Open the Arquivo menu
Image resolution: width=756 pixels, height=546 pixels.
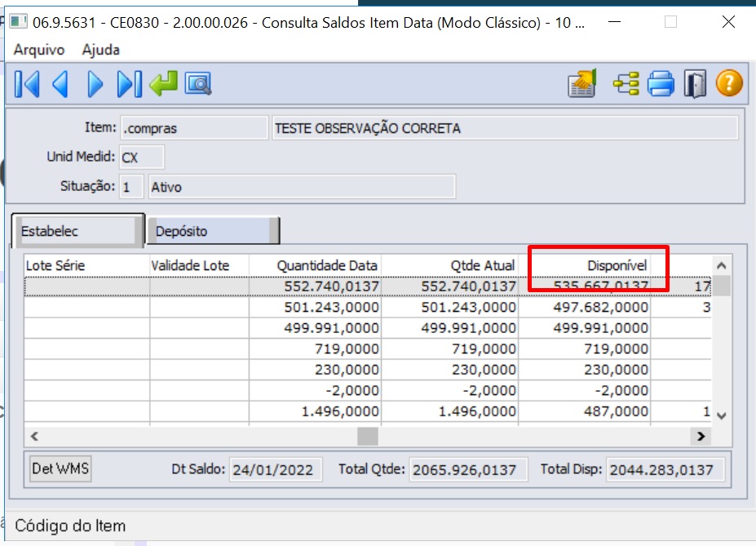point(39,50)
